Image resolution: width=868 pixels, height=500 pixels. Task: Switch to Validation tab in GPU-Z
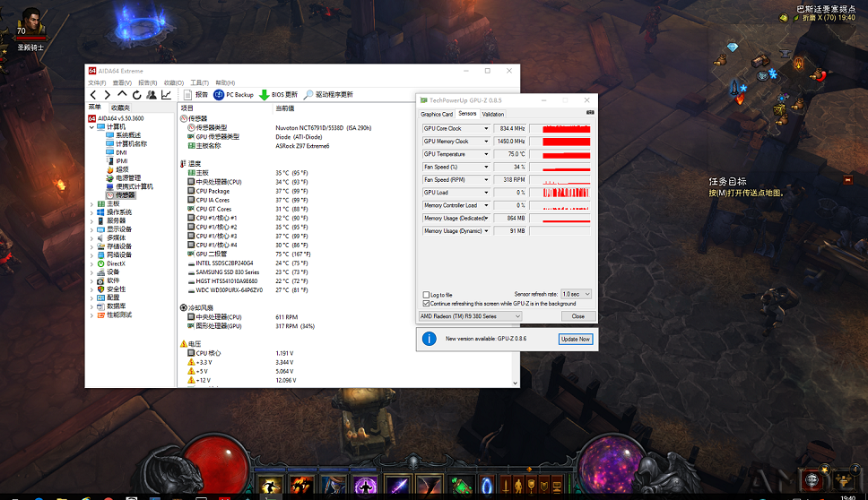(x=492, y=114)
